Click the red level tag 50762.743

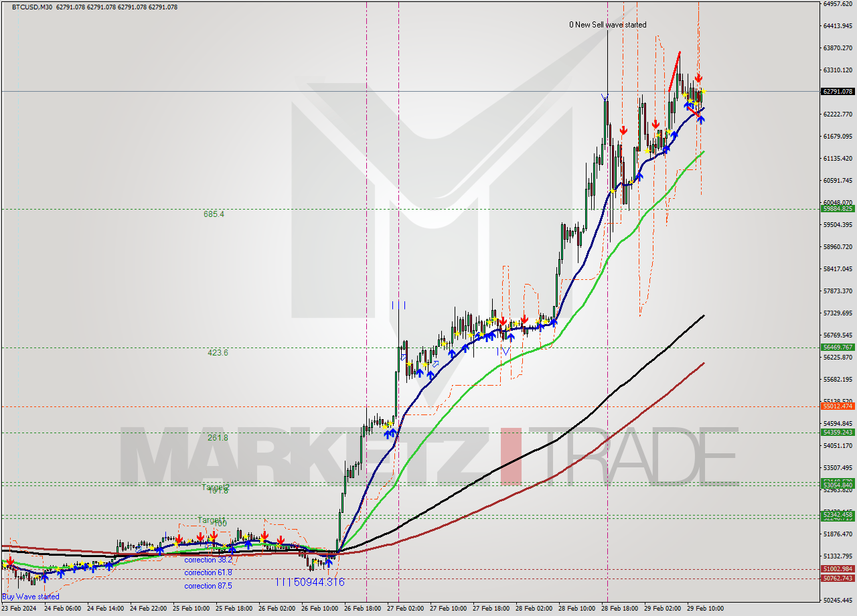[x=838, y=579]
